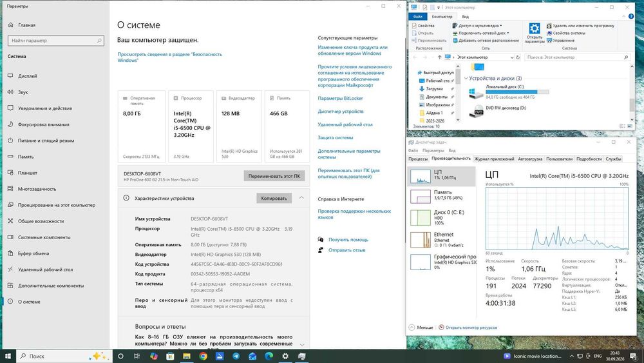Viewport: 644px width, 363px height.
Task: Click Найти параметр search field
Action: [56, 41]
